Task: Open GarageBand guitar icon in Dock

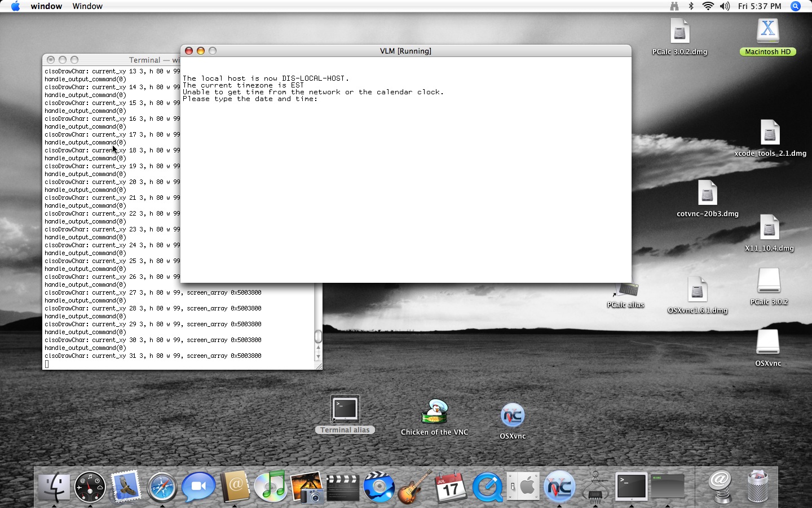Action: 415,487
